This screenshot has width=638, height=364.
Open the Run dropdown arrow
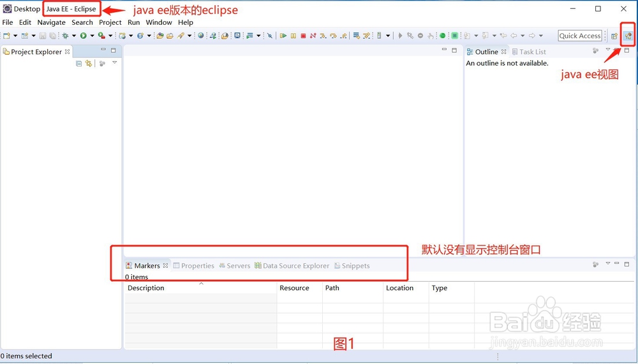[93, 36]
